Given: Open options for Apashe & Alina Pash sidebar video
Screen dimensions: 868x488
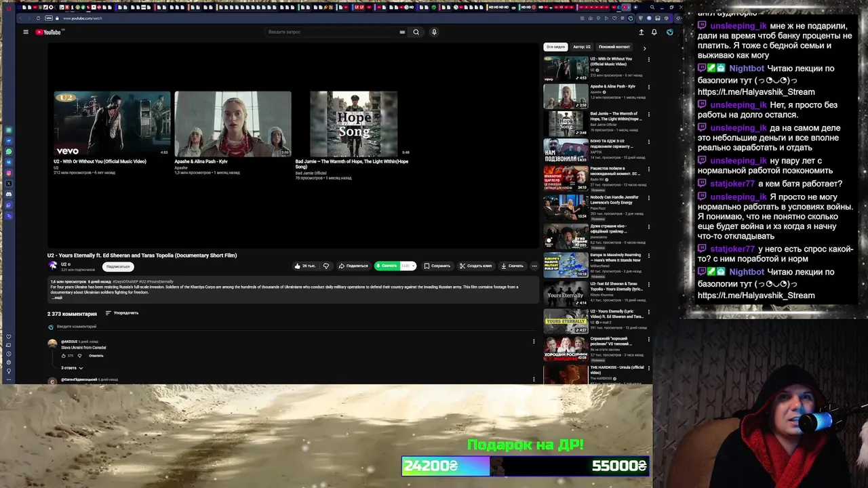Looking at the screenshot, I should pyautogui.click(x=648, y=87).
